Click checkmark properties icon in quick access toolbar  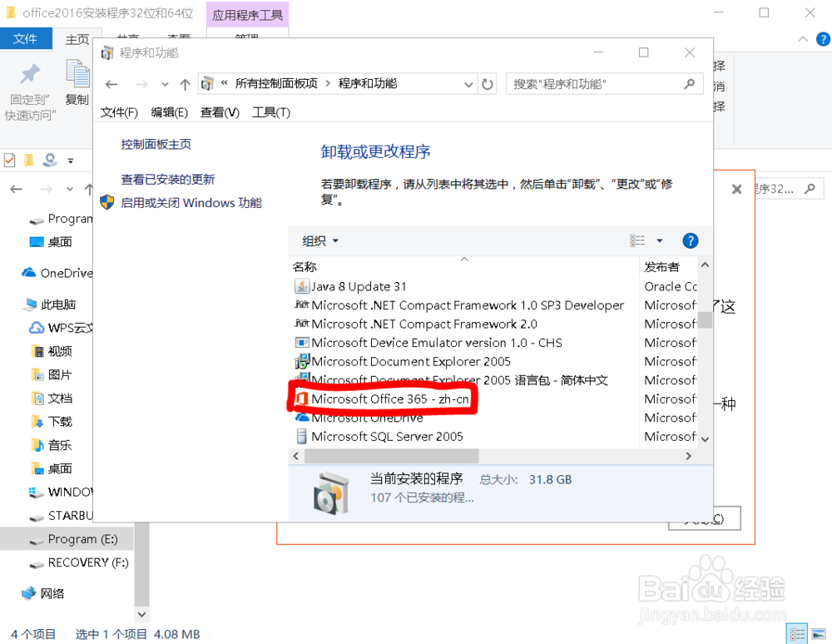(x=9, y=161)
